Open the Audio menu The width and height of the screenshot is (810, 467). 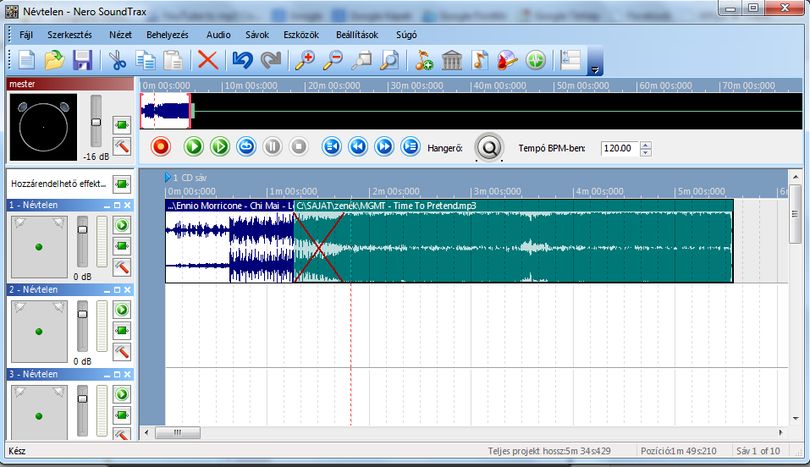coord(219,35)
